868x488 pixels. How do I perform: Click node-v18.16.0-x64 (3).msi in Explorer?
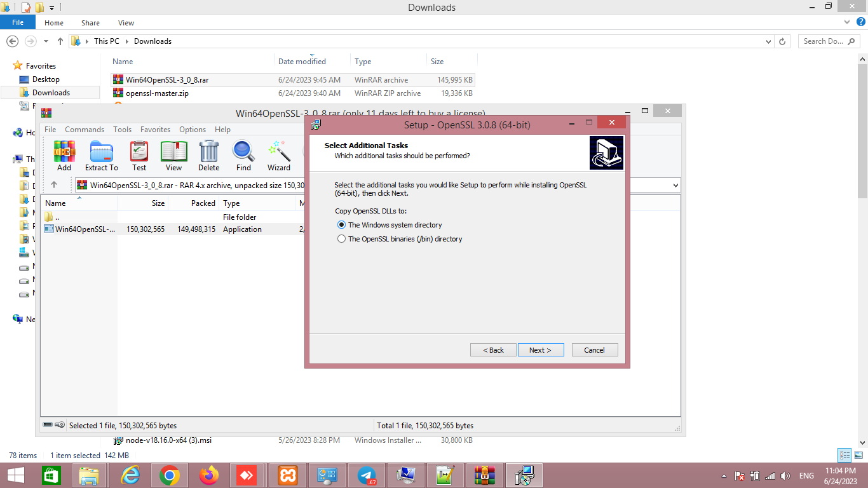click(168, 440)
